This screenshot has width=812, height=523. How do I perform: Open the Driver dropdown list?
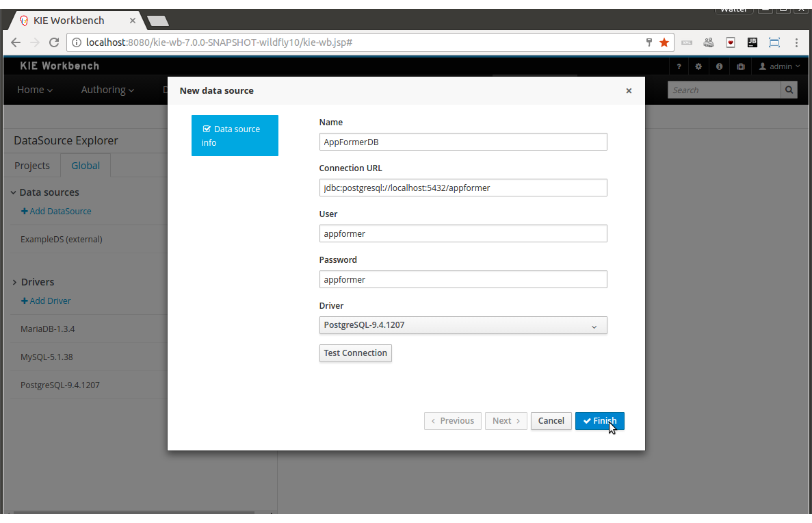(x=463, y=325)
